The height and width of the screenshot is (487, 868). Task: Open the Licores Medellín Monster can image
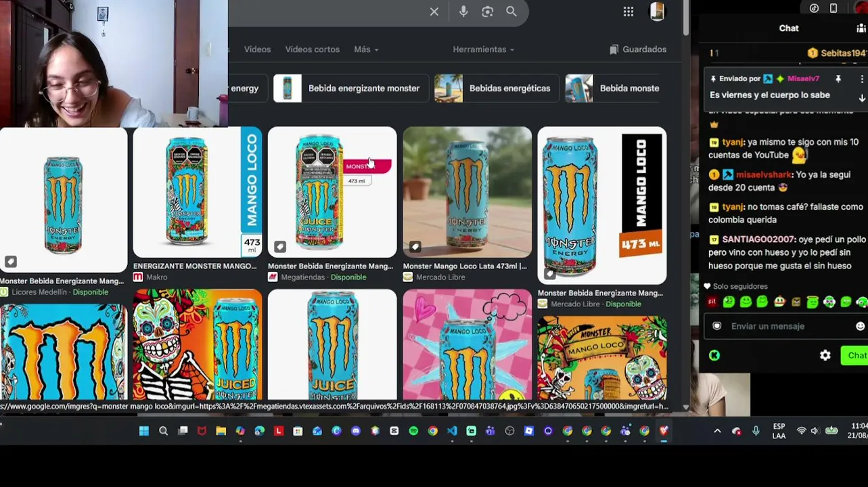(x=64, y=200)
